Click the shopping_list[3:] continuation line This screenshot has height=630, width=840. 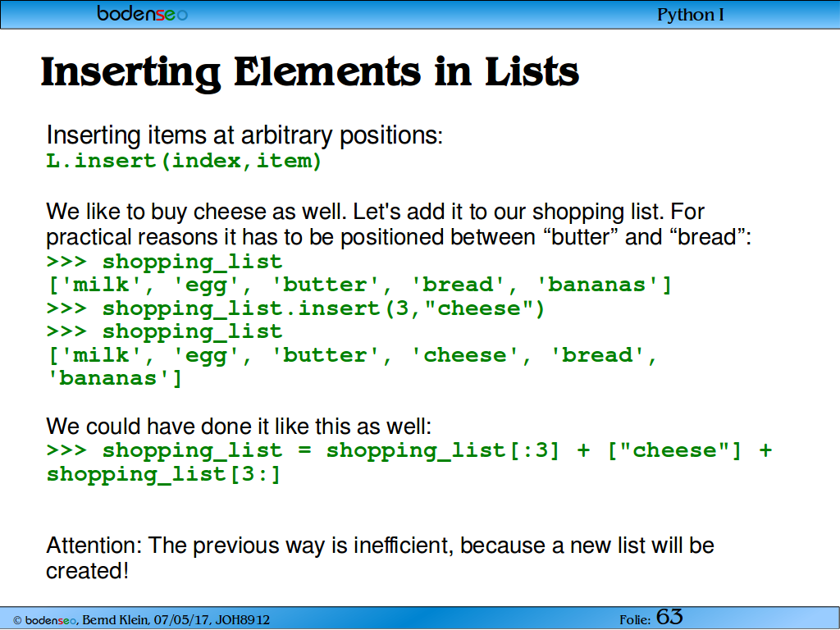[163, 474]
